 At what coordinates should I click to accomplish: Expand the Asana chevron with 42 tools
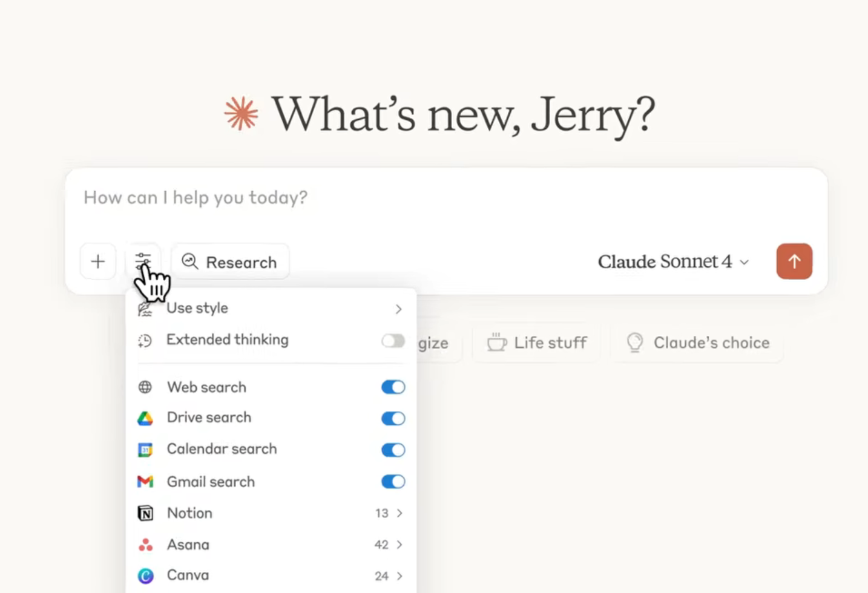(x=399, y=545)
